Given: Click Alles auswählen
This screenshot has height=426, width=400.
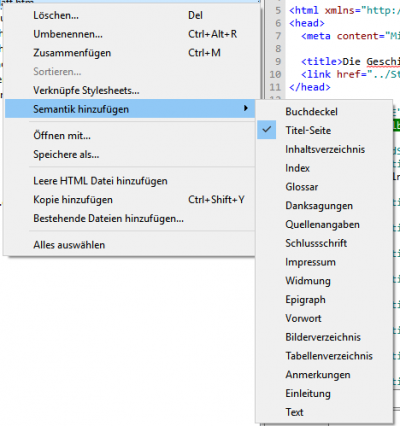Looking at the screenshot, I should coord(130,245).
